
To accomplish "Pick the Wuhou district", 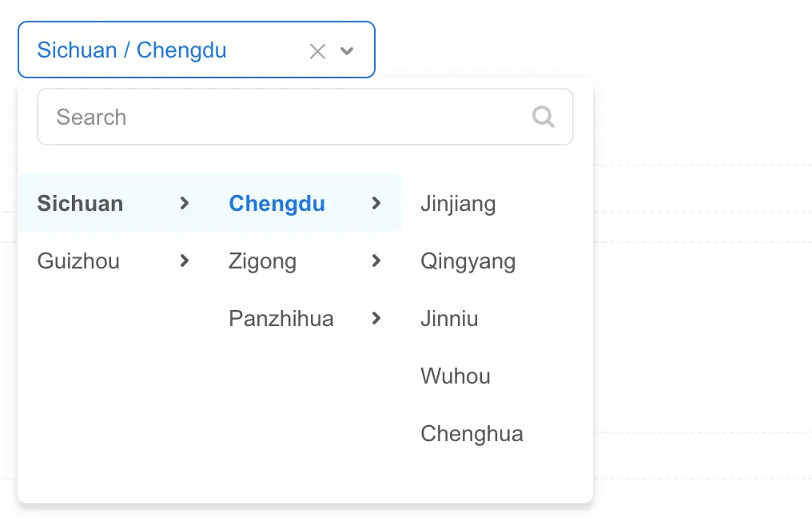I will tap(456, 376).
